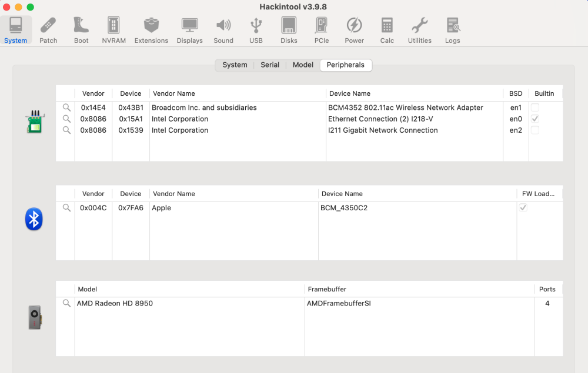Open the System toolbar section
Screen dimensions: 588x373
pos(16,31)
